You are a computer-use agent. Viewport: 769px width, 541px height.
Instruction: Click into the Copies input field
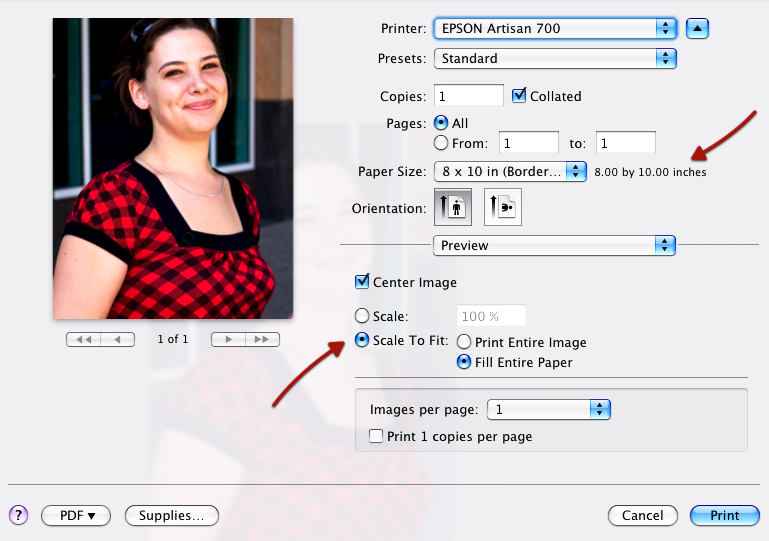coord(468,96)
